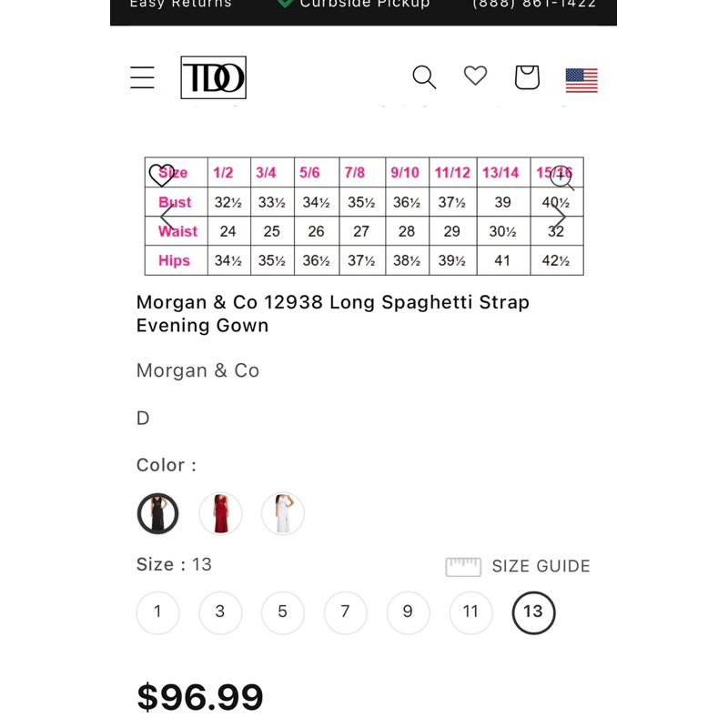Select size 5

(282, 612)
